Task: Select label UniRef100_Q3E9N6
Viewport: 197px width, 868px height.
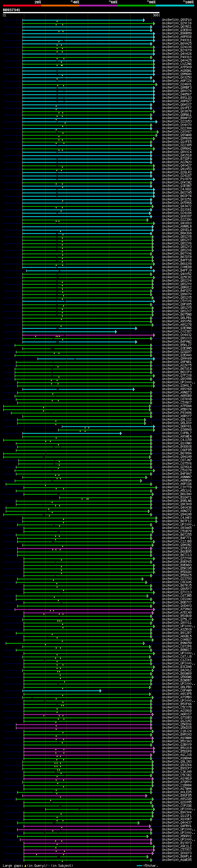Action: [177, 328]
